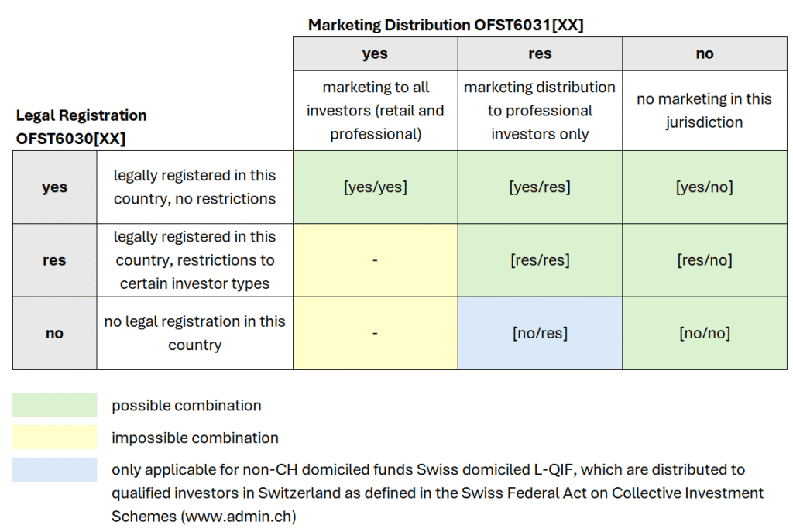
Task: Click the 'yes' row header cell
Action: tap(54, 187)
